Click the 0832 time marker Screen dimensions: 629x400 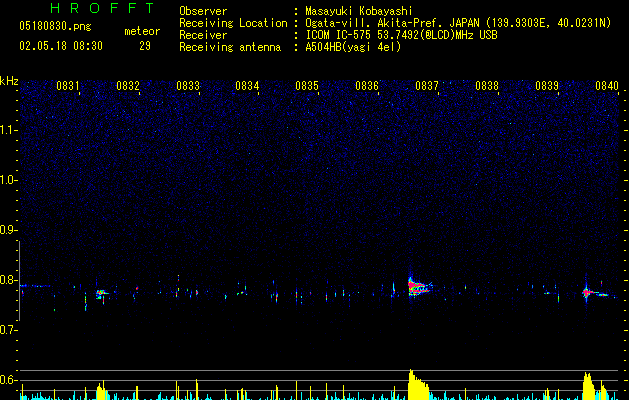point(128,86)
